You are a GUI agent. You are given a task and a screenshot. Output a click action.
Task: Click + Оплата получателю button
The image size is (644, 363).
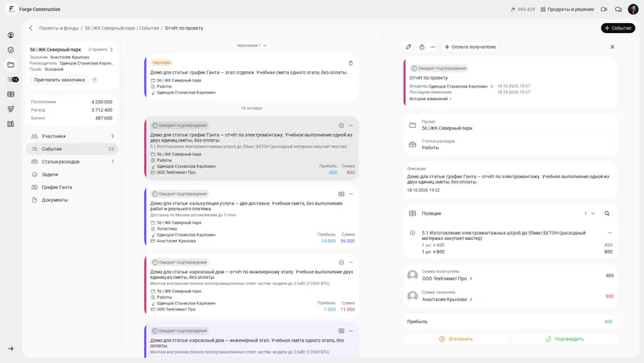tap(470, 47)
